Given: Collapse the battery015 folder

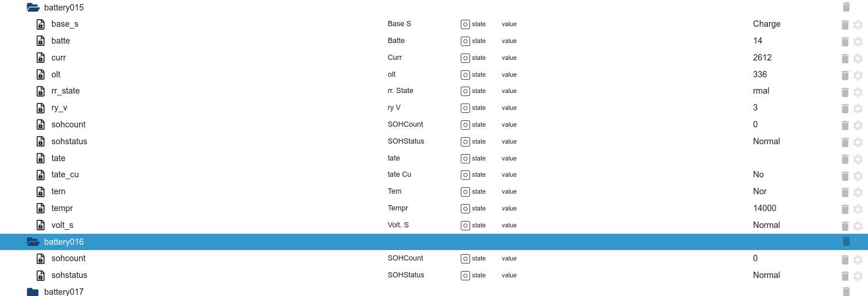Looking at the screenshot, I should point(33,8).
